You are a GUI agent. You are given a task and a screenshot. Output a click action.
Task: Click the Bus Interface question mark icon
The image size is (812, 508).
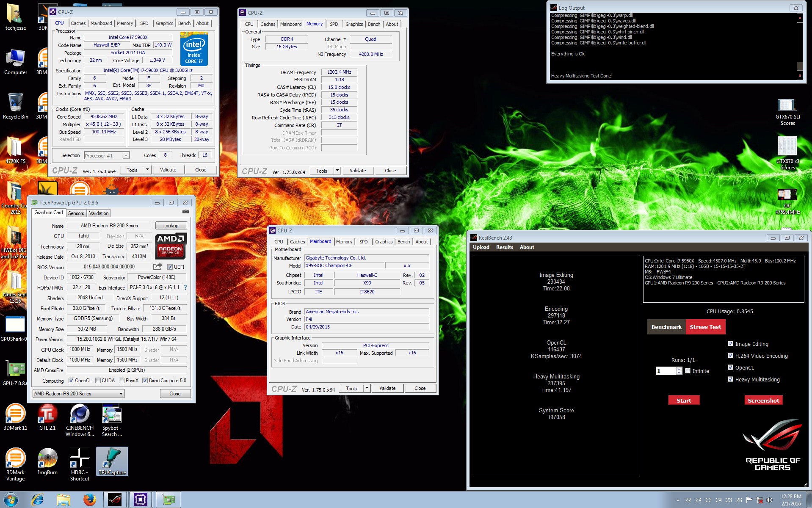tap(185, 287)
